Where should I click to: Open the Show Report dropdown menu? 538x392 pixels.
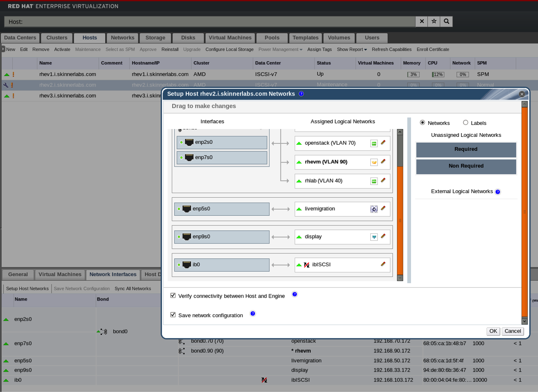352,50
